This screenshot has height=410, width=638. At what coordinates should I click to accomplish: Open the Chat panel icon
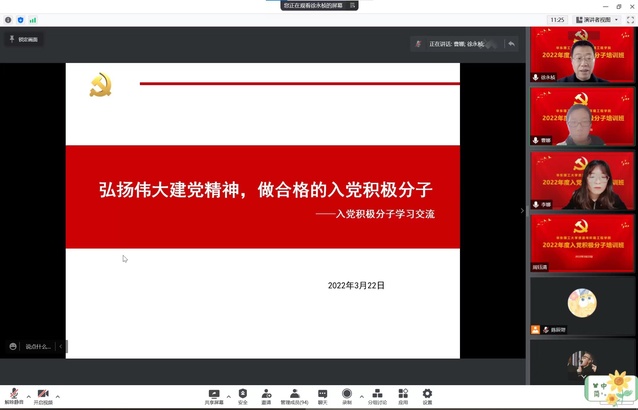tap(322, 394)
